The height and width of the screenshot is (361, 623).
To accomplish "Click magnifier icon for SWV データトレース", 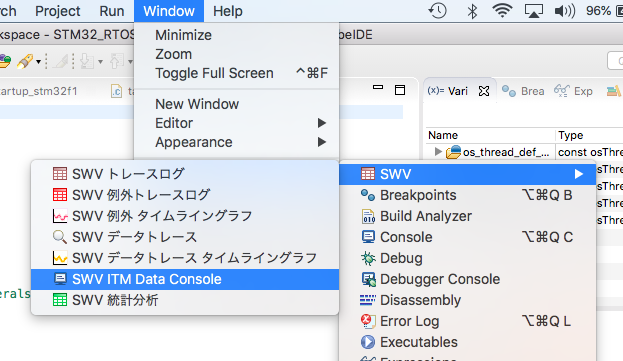I will pos(60,237).
